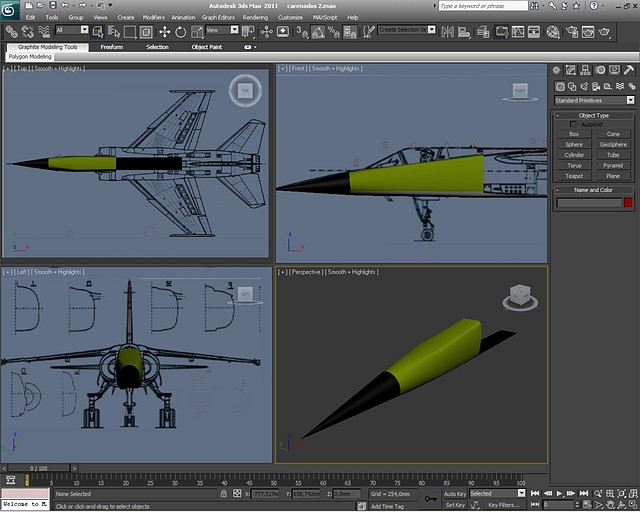Select the Lights creation category
Image resolution: width=640 pixels, height=512 pixels.
point(584,86)
